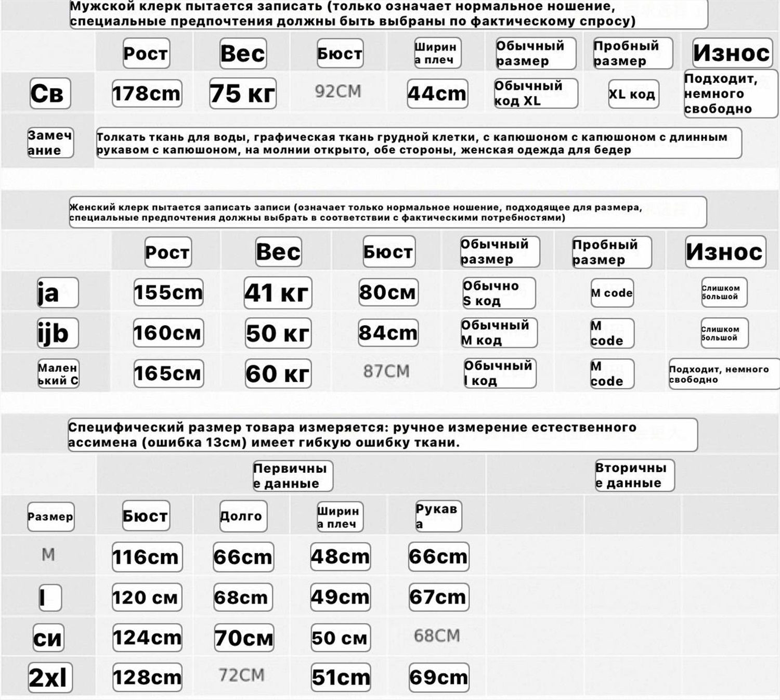Select the 84cm bust value
This screenshot has width=780, height=700.
388,333
